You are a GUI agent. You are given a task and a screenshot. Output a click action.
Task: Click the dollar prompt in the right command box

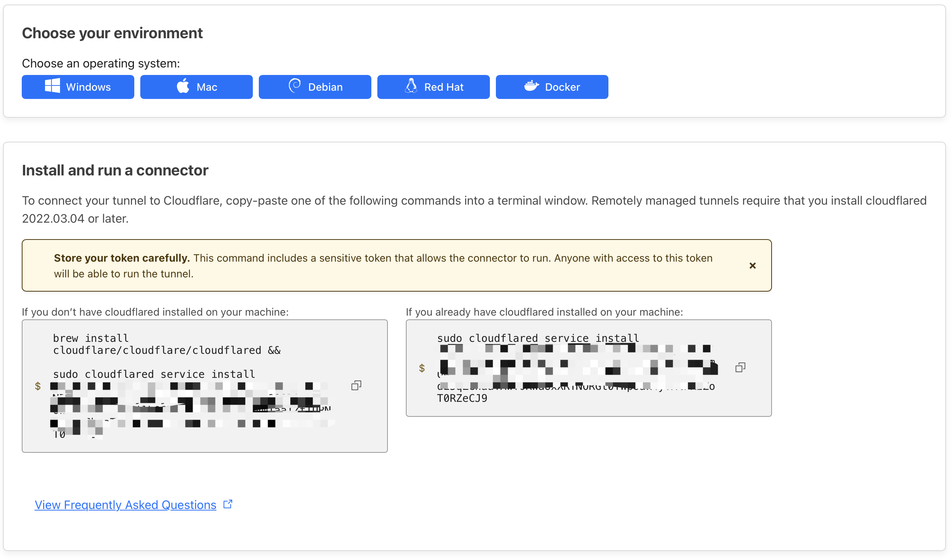pyautogui.click(x=422, y=368)
